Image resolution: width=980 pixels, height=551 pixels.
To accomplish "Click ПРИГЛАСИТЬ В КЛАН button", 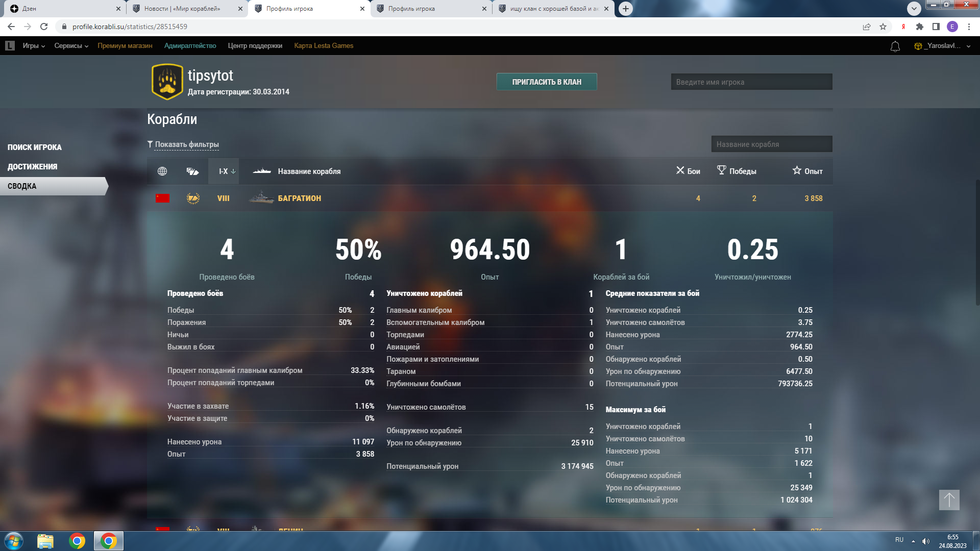I will [547, 82].
